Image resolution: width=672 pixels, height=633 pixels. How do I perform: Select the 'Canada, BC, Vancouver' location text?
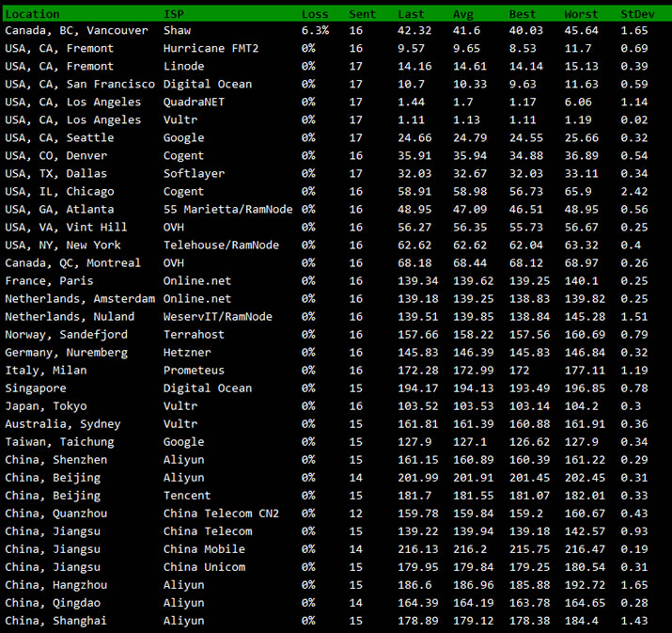tap(76, 30)
